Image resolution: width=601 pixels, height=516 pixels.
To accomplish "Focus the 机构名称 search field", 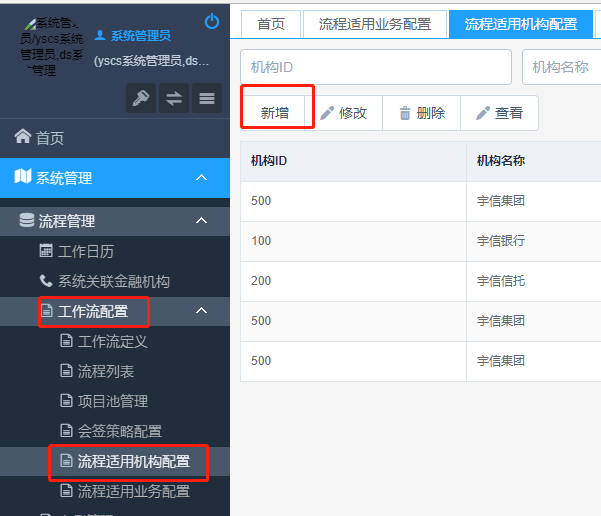I will point(562,67).
